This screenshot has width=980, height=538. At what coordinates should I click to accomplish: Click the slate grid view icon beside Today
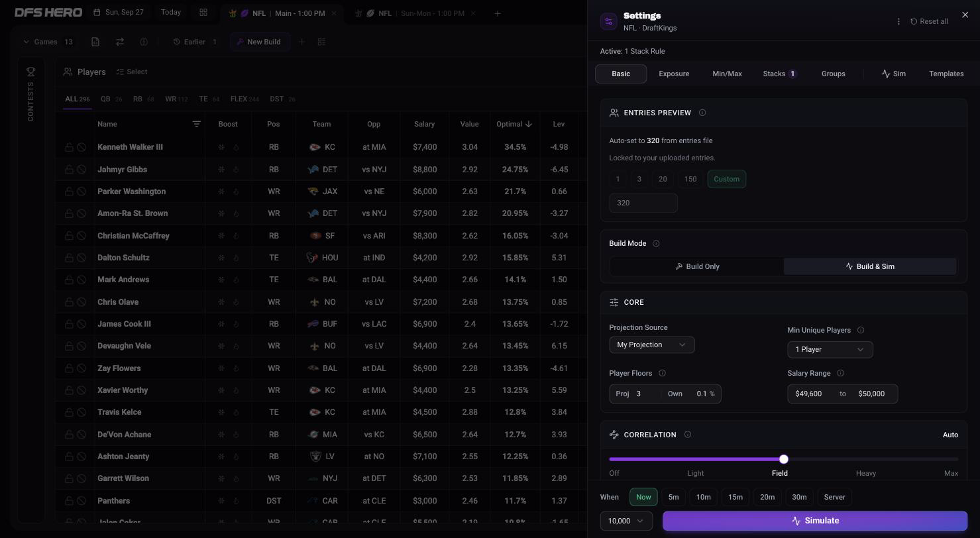click(x=203, y=13)
